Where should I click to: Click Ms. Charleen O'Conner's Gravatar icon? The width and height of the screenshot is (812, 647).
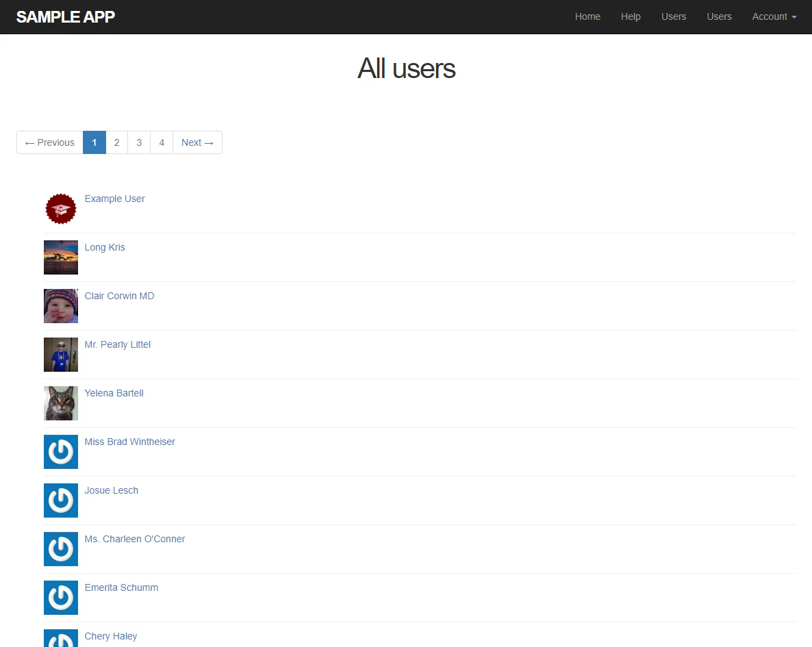click(60, 549)
